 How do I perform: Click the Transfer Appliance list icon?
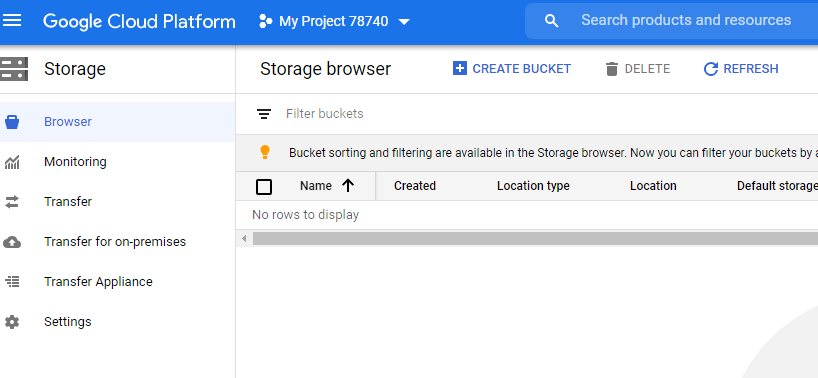pos(12,282)
